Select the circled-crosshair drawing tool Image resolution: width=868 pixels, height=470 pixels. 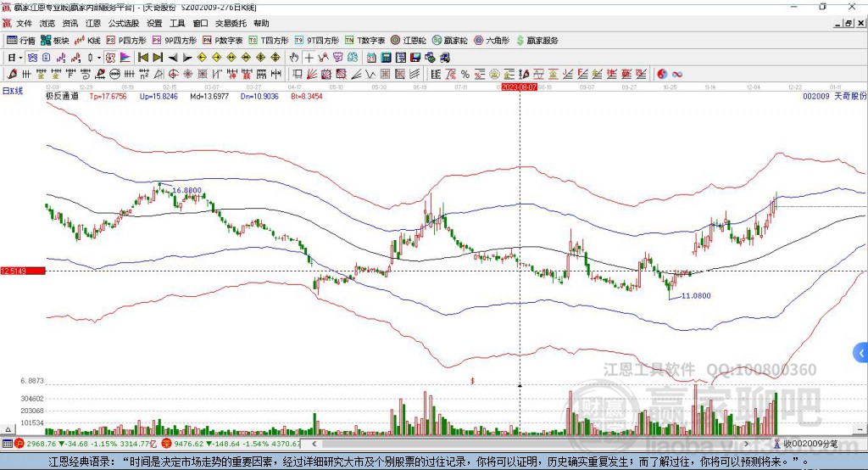[x=173, y=74]
